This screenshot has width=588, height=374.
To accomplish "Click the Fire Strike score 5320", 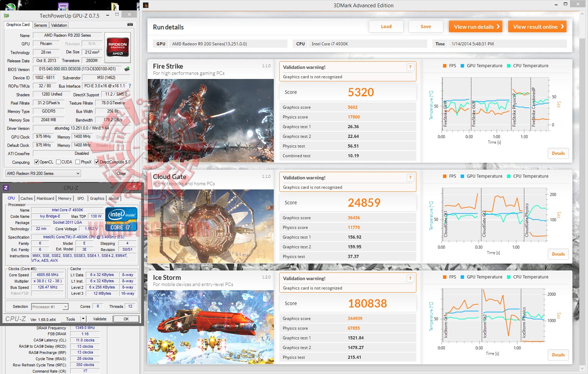I will (361, 92).
